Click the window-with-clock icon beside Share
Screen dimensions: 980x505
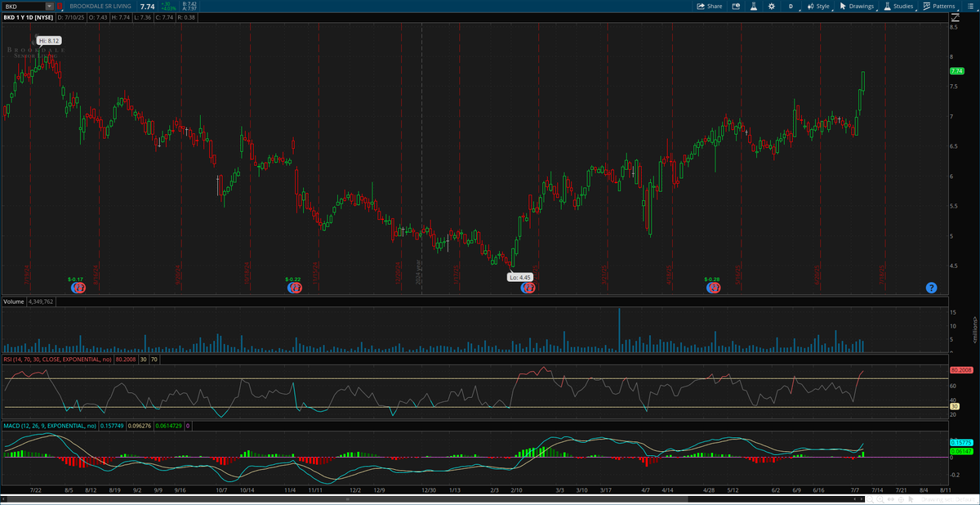(735, 6)
